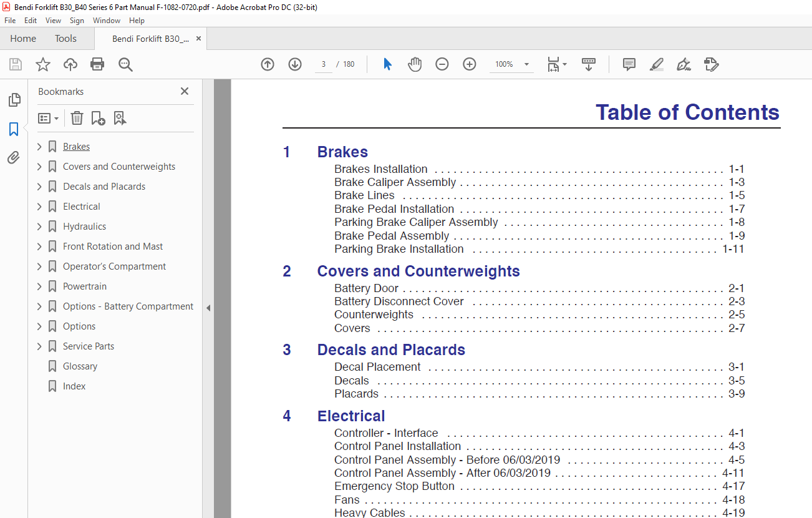Open the Brakes Installation contents entry

(x=539, y=169)
